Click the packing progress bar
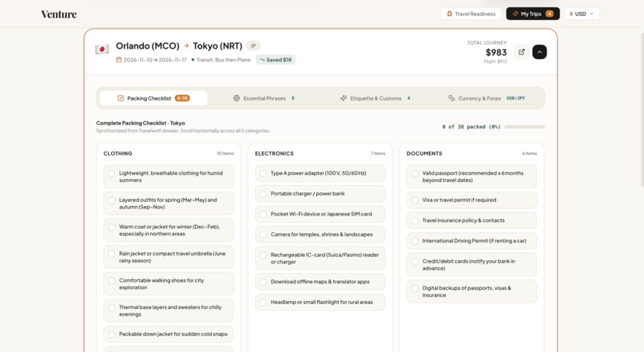 [x=524, y=127]
